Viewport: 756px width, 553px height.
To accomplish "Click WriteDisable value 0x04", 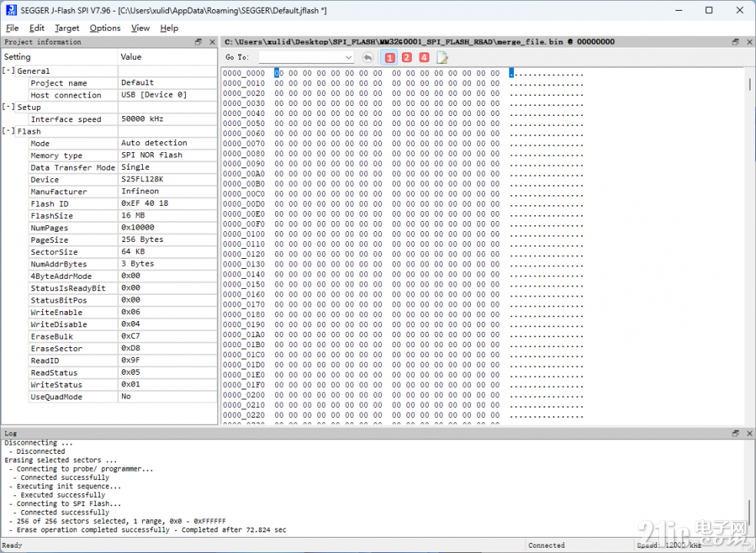I will click(x=130, y=323).
